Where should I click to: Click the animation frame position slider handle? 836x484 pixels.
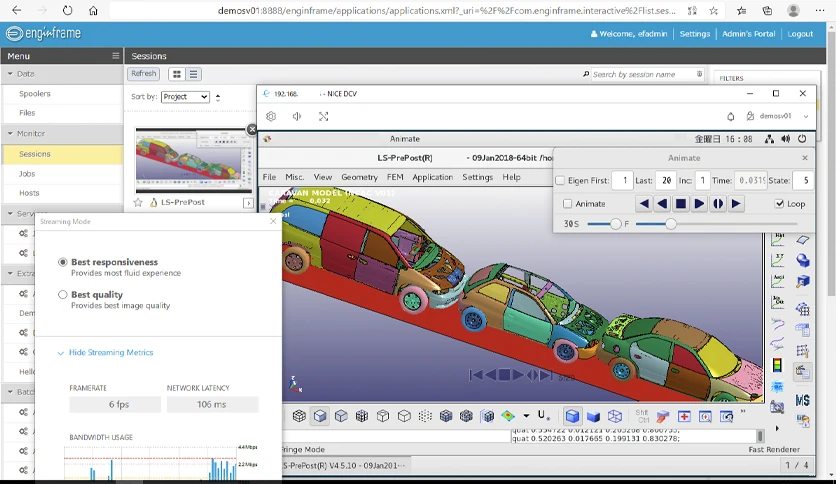tap(671, 224)
